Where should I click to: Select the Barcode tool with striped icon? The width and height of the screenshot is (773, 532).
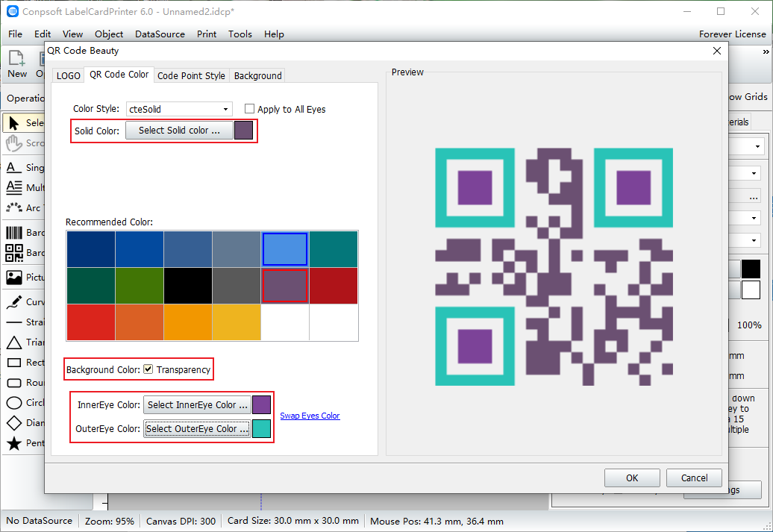pos(24,232)
